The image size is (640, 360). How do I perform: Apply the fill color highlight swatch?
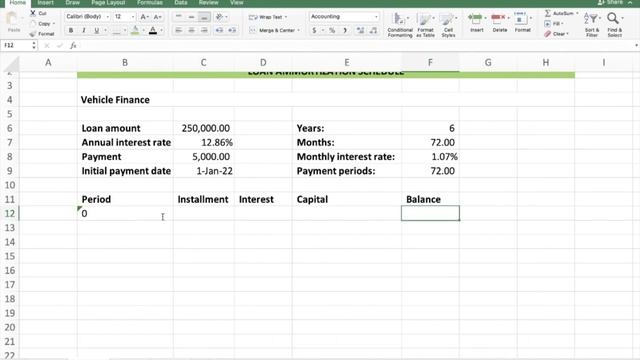point(135,31)
